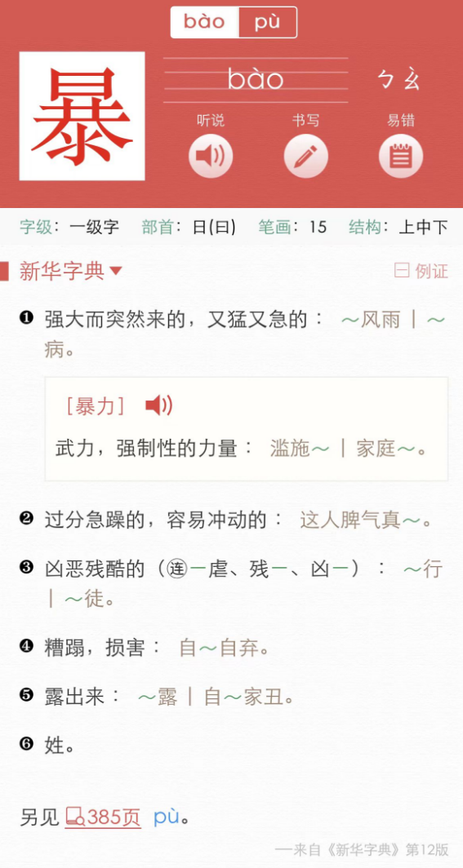The image size is (463, 868).
Task: Tap the 结构 上中下 structure label
Action: tap(398, 227)
